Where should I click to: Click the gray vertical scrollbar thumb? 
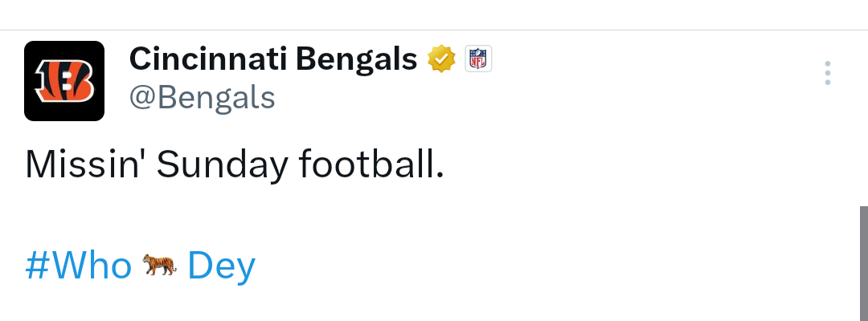coord(863,263)
